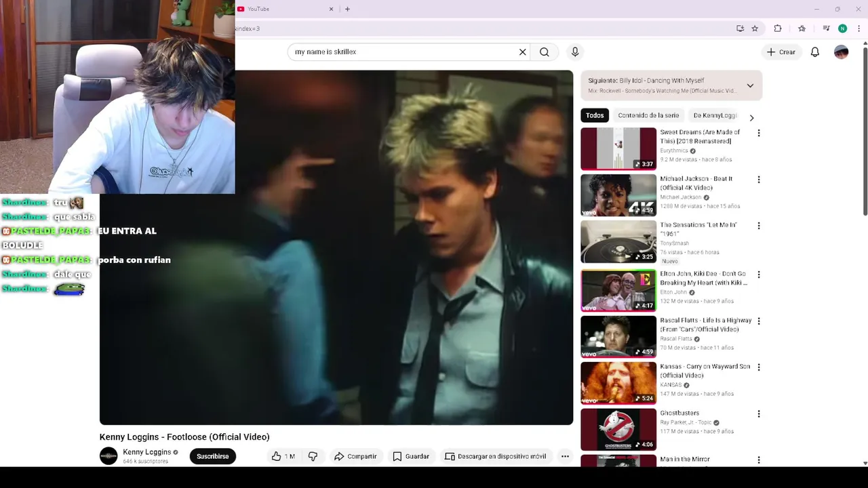This screenshot has height=488, width=868.
Task: Like the video with thumbs up
Action: [x=283, y=457]
